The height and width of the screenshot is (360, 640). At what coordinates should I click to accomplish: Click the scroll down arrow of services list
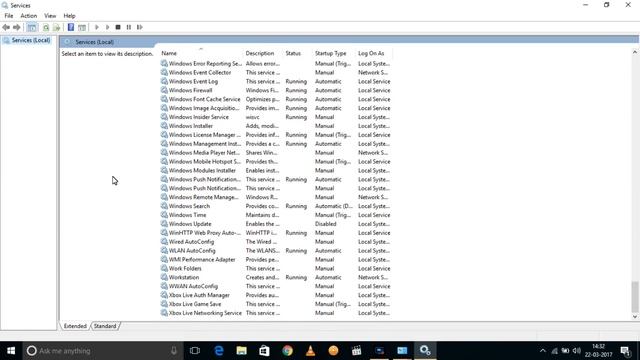coord(635,316)
